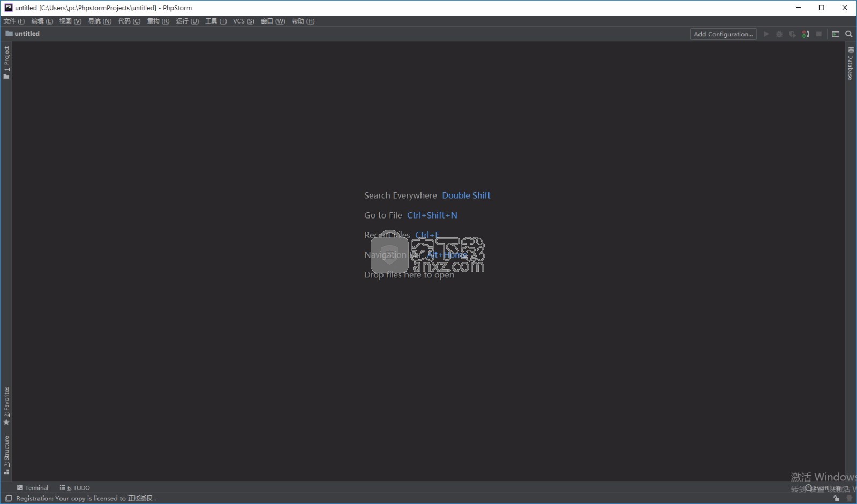Open the 1: Project tool window
Screen dimensions: 857x504
6,62
